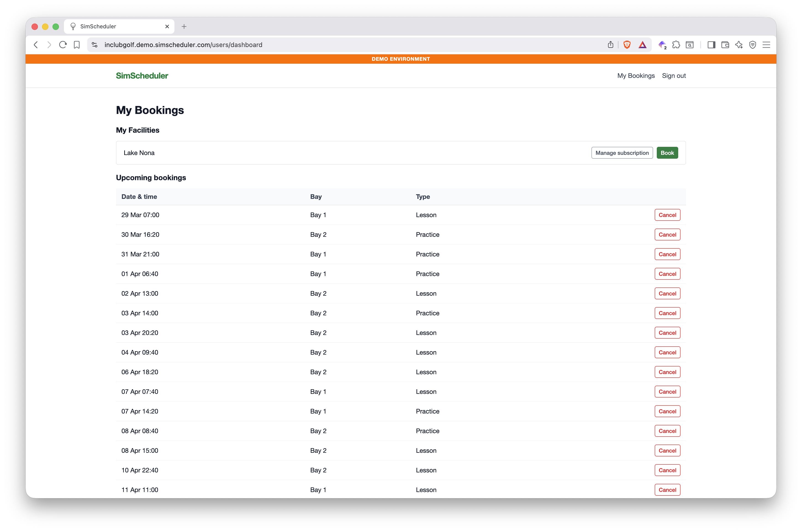The width and height of the screenshot is (802, 532).
Task: Click Manage subscription for Lake Nona
Action: click(622, 153)
